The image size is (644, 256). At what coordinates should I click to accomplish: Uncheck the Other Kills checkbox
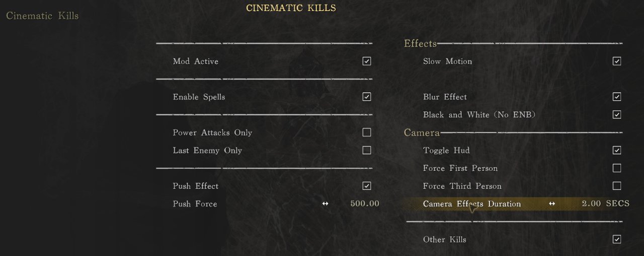pos(617,239)
